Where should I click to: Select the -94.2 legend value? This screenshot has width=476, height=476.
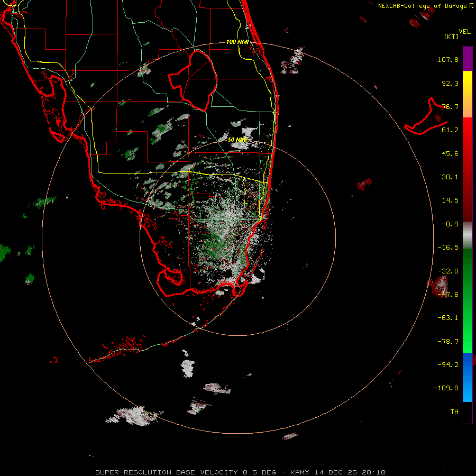pyautogui.click(x=448, y=364)
